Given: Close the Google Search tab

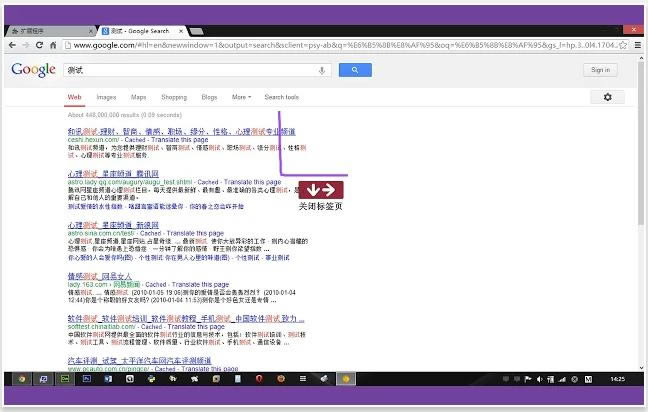Looking at the screenshot, I should click(x=181, y=31).
